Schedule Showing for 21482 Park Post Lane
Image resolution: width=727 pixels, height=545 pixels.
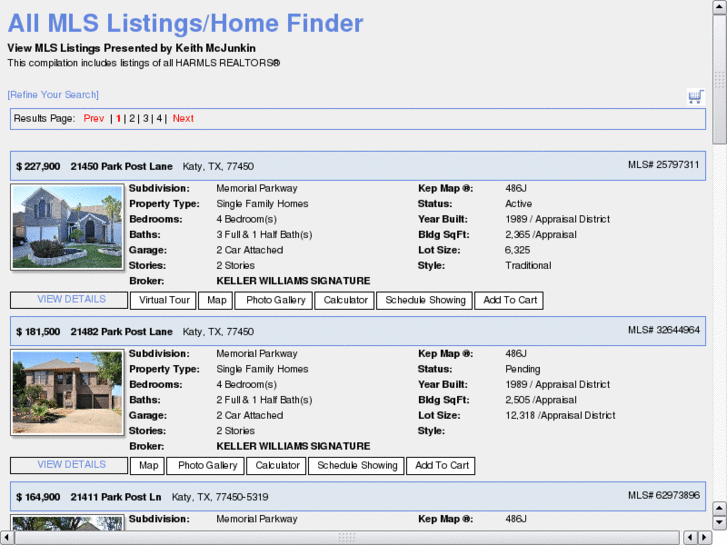[356, 465]
